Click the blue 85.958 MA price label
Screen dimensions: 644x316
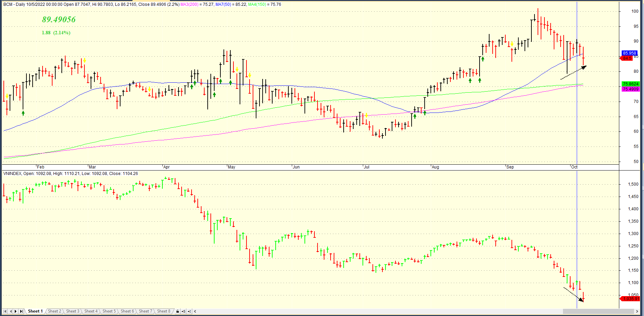630,53
